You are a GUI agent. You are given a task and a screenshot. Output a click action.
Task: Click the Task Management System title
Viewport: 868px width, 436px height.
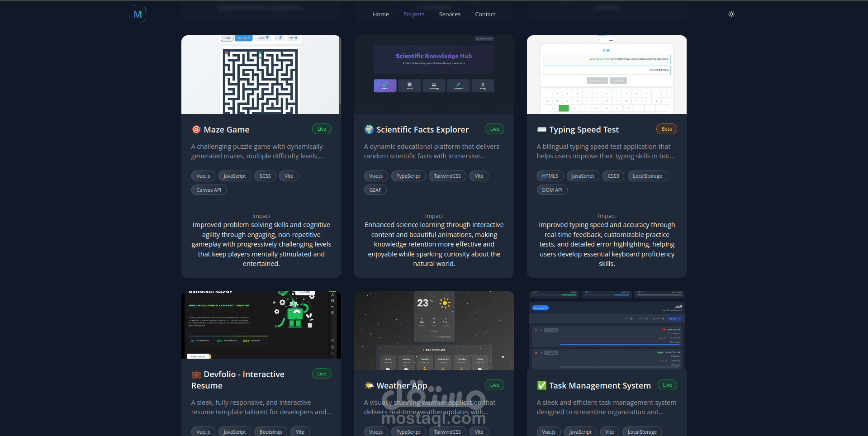click(x=600, y=386)
